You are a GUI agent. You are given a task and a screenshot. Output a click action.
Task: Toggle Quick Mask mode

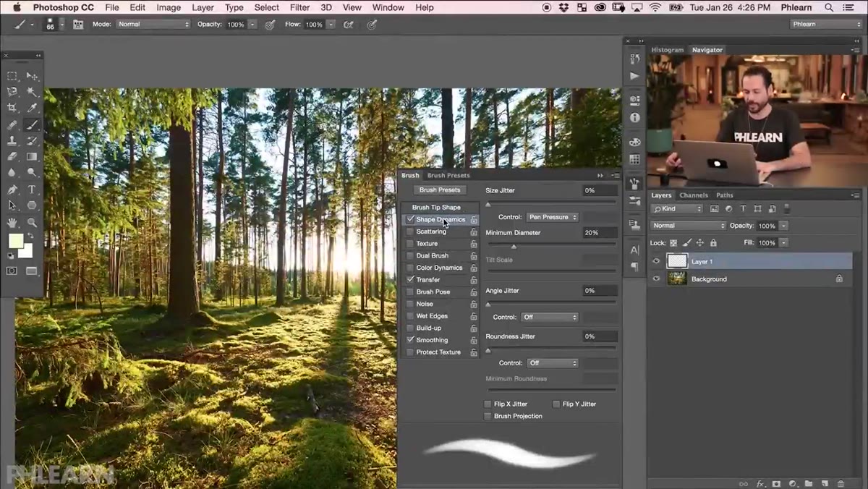point(12,271)
